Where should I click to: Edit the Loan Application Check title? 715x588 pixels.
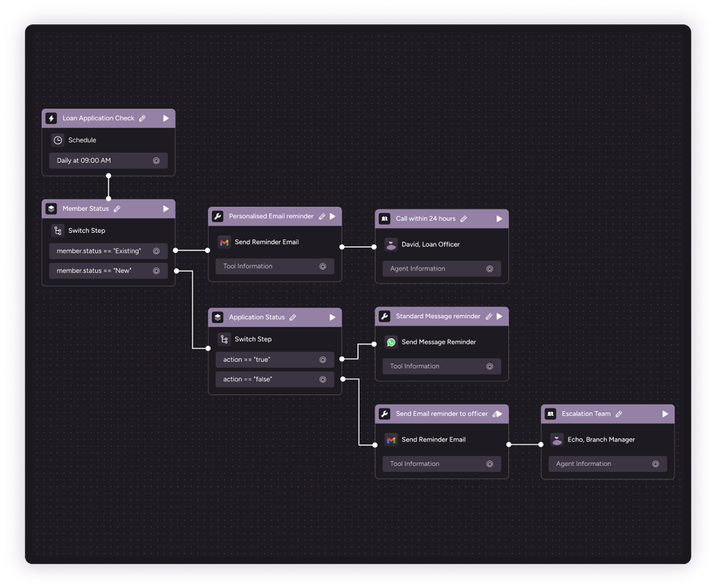point(142,119)
